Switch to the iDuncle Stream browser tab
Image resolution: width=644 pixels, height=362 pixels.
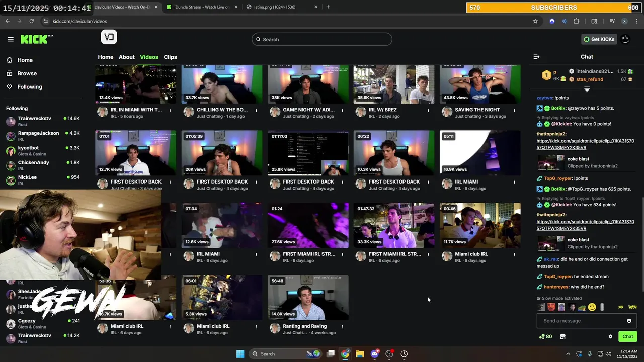202,7
